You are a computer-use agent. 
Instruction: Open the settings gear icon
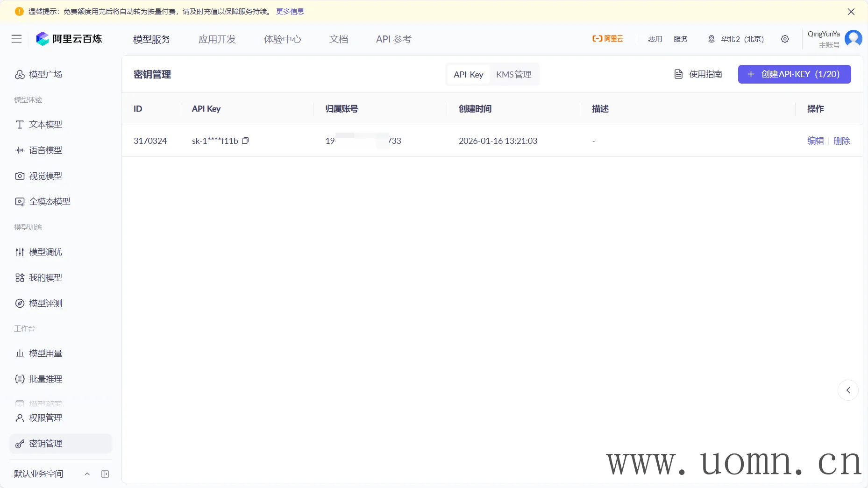(x=785, y=39)
